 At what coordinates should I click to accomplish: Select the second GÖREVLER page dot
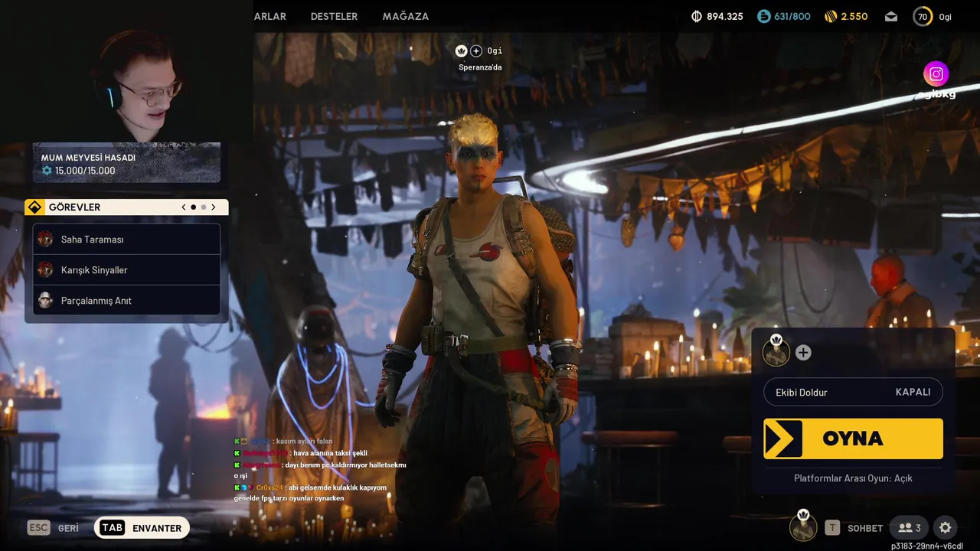pos(204,207)
